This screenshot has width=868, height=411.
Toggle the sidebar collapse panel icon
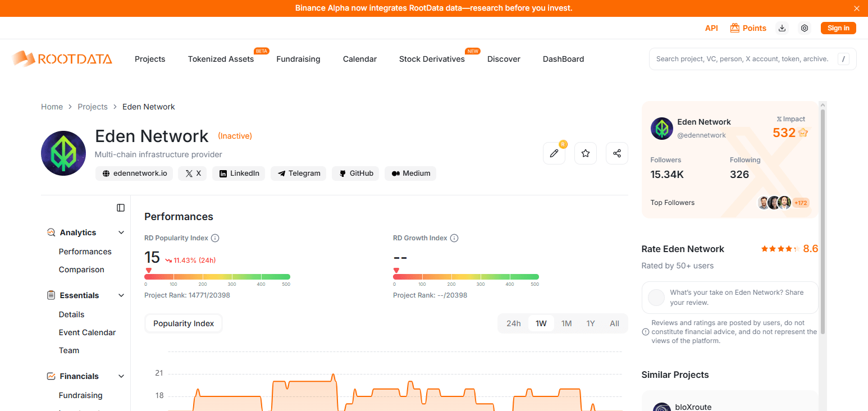[x=121, y=208]
